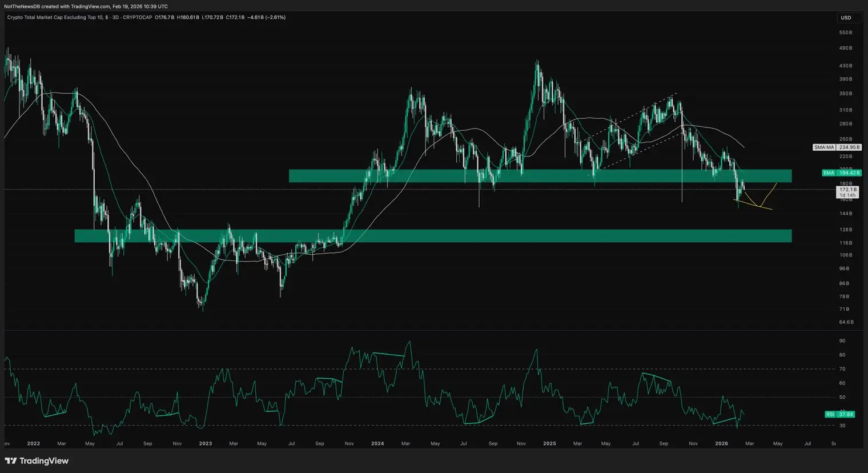Click the 144 B price axis label
The image size is (868, 473).
[846, 214]
